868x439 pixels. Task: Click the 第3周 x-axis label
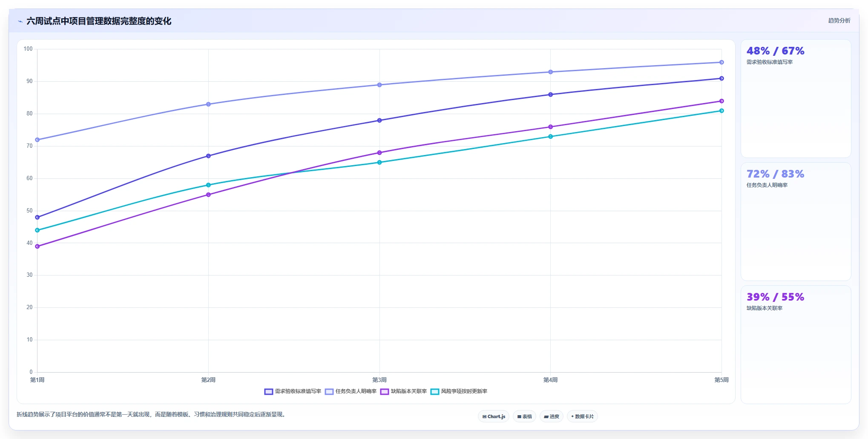[x=379, y=380]
